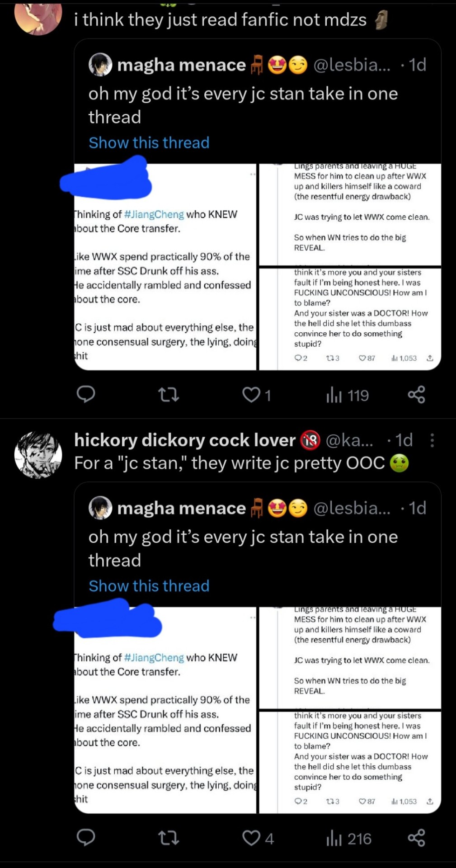Like the first tweet showing 1 like
The height and width of the screenshot is (868, 456).
pyautogui.click(x=256, y=395)
